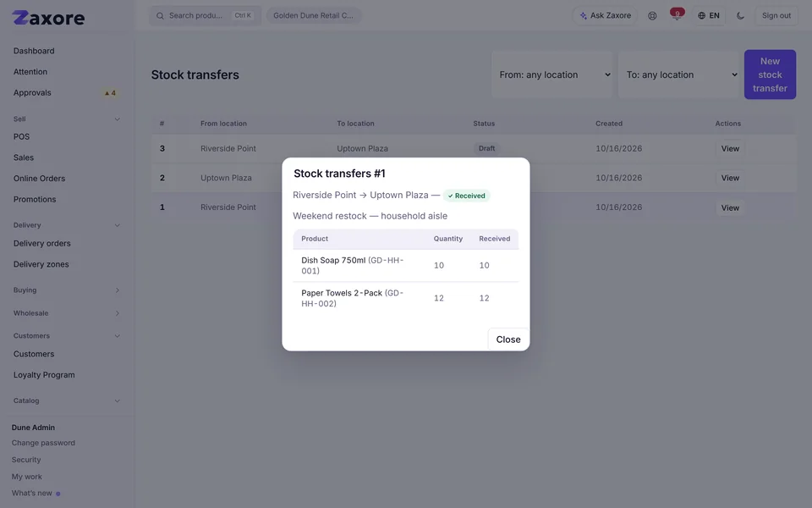Image resolution: width=812 pixels, height=508 pixels.
Task: Click Paper Towels 2-Pack product row
Action: pyautogui.click(x=405, y=298)
